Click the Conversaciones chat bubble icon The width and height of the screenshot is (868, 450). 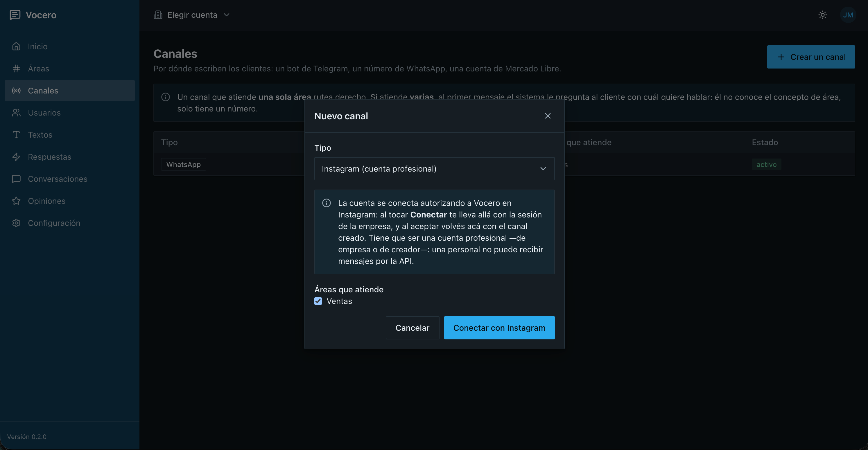(16, 179)
